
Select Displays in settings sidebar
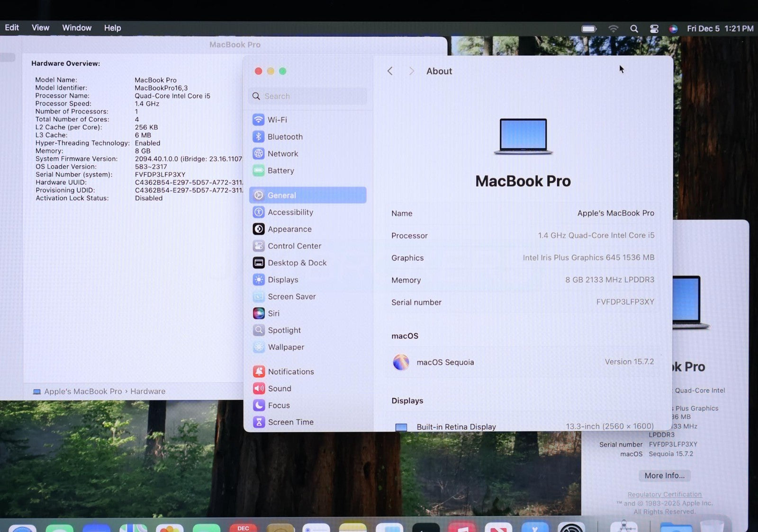283,280
